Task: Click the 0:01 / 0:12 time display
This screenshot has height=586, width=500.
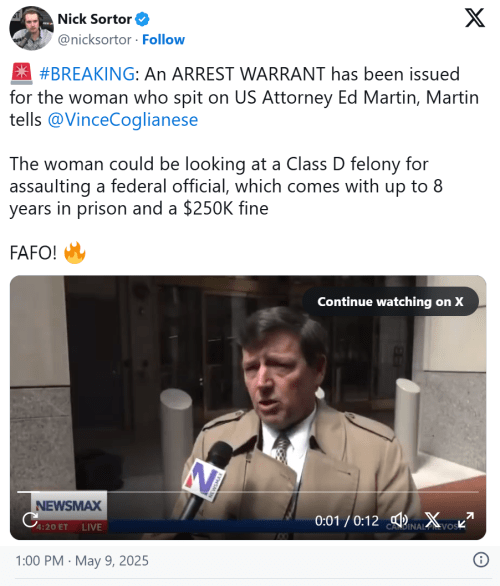Action: click(346, 521)
